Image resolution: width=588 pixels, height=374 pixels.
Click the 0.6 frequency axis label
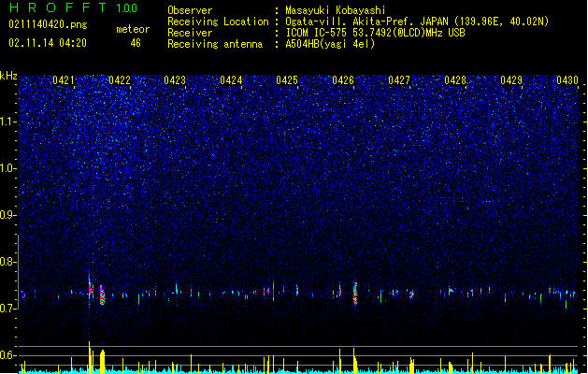pyautogui.click(x=7, y=355)
